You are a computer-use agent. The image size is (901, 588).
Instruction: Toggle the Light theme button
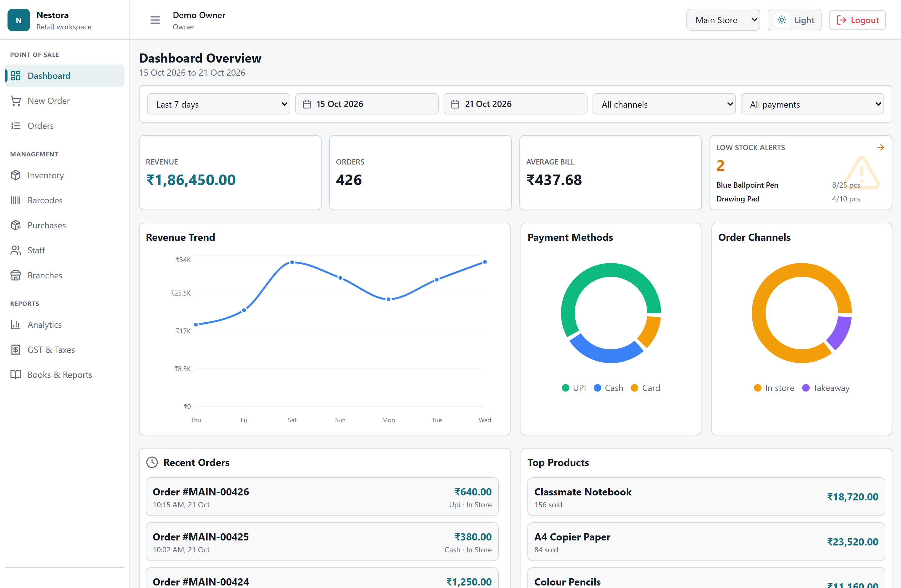click(794, 20)
